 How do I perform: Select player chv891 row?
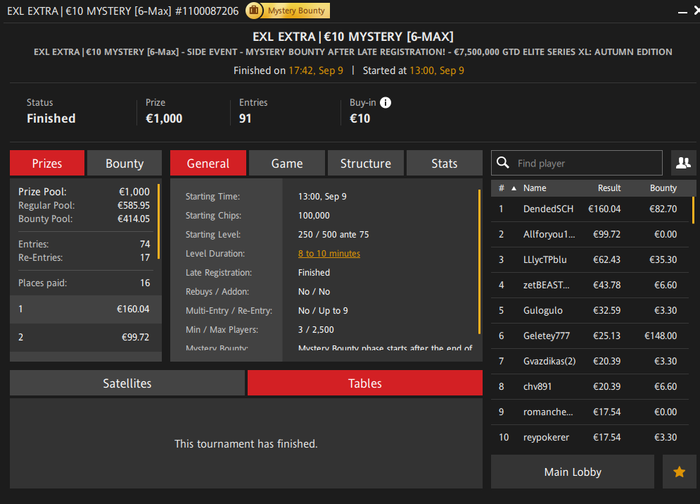coord(590,387)
